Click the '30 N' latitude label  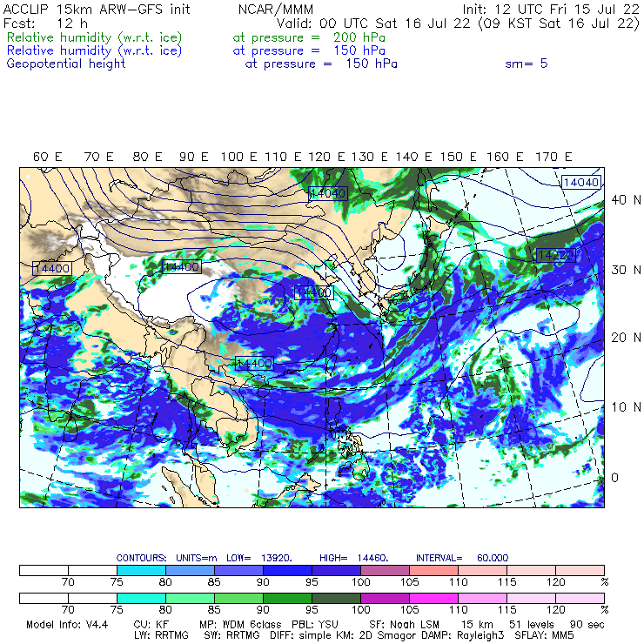[x=626, y=270]
